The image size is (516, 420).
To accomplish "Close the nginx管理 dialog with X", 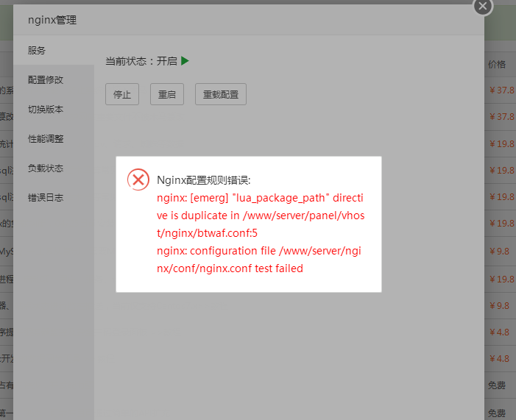I will tap(483, 6).
